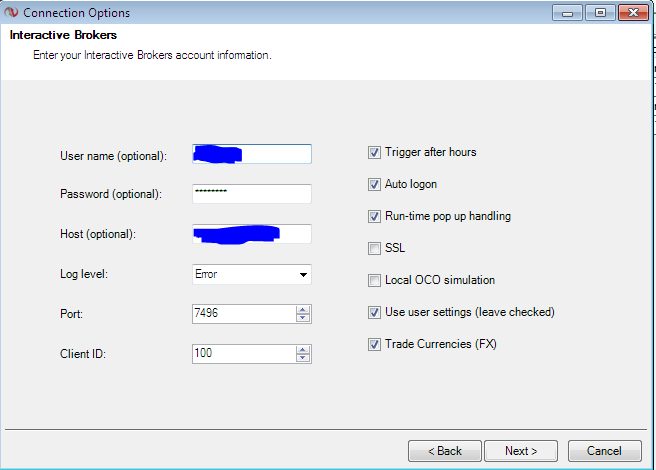The image size is (656, 470).
Task: Check Local OCO simulation option
Action: point(374,280)
